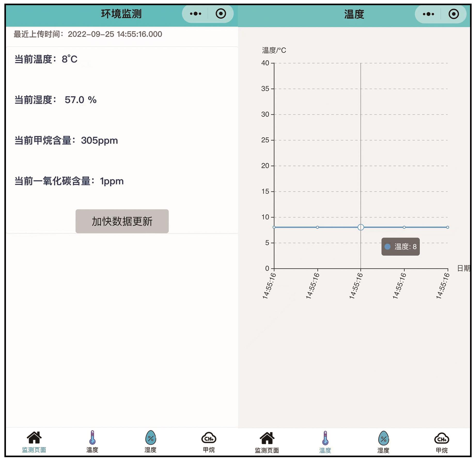Click the rightmost data point on temperature line
The image size is (476, 460).
pos(448,227)
